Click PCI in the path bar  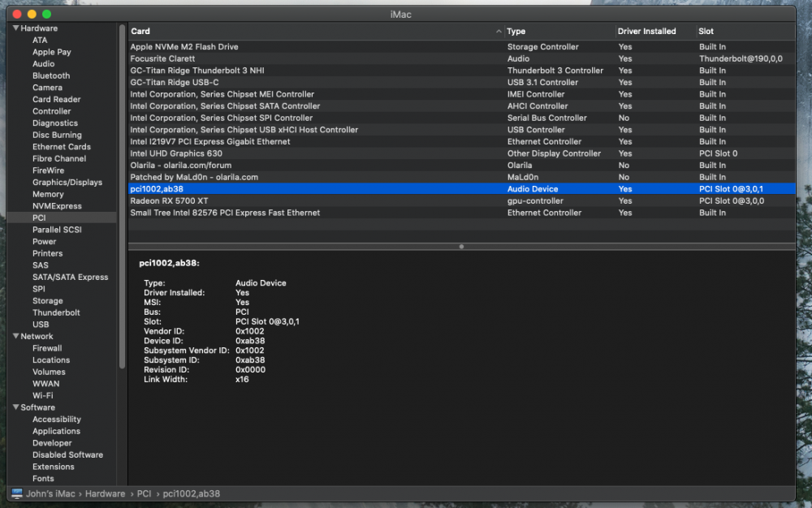[144, 493]
